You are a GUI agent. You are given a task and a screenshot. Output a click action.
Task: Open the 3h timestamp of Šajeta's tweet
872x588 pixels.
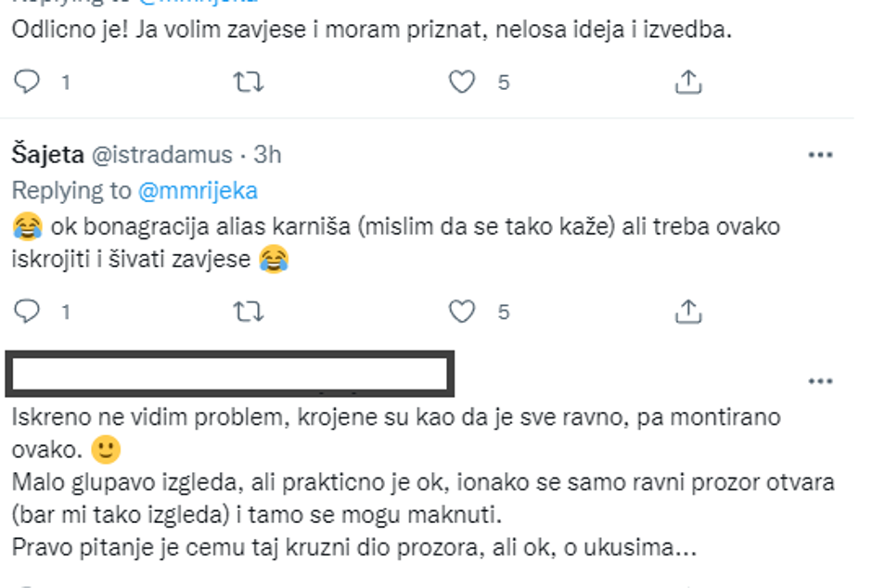coord(267,155)
